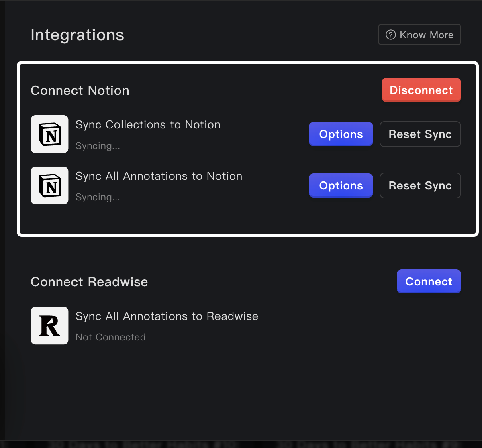The width and height of the screenshot is (482, 448).
Task: Click the Integrations page heading
Action: [77, 35]
